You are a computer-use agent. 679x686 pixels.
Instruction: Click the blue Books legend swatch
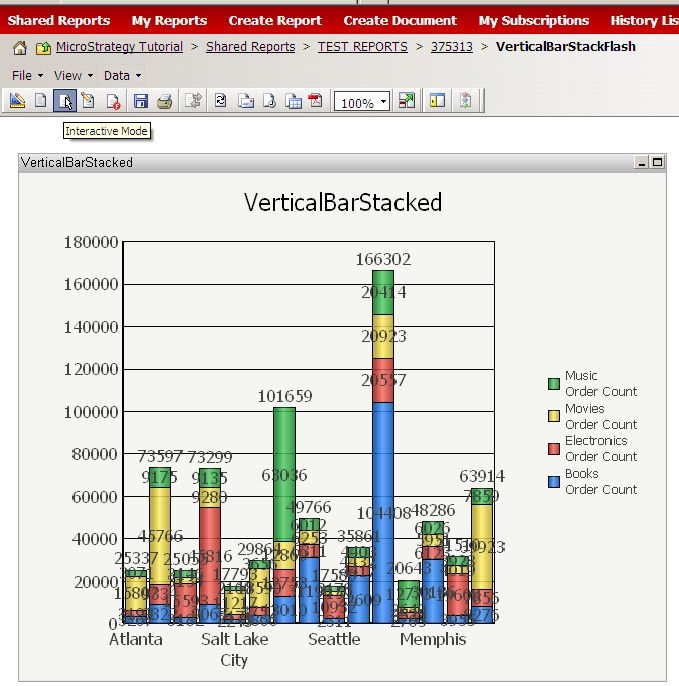(554, 482)
